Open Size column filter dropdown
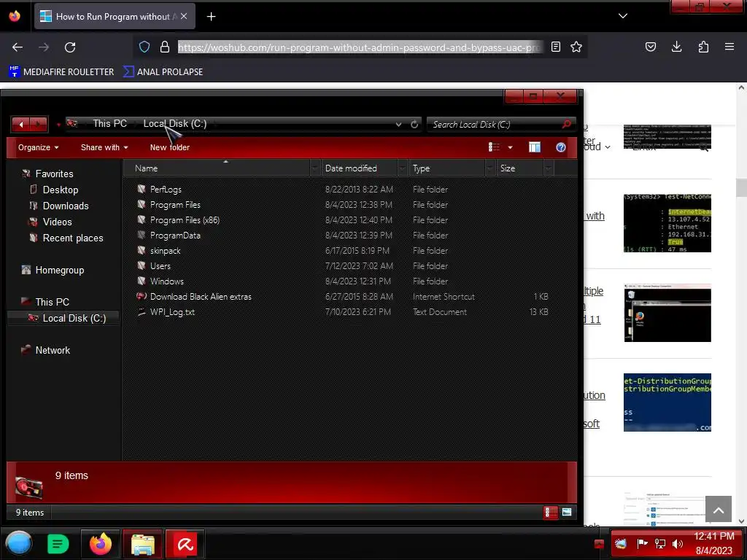747x560 pixels. [x=549, y=168]
